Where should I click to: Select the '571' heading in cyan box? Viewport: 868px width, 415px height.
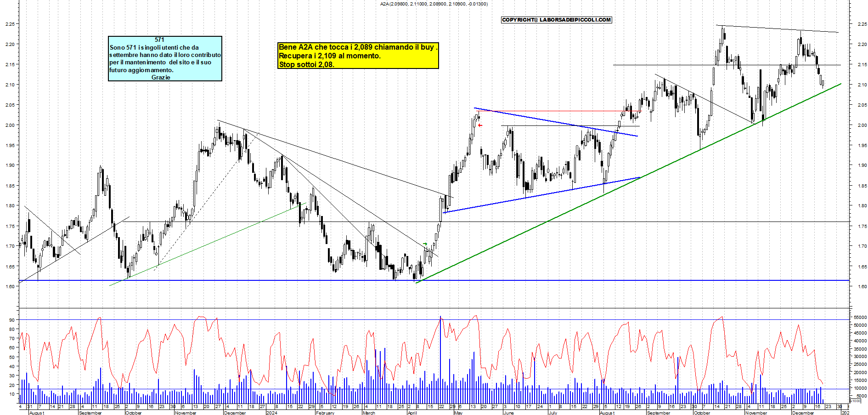(159, 40)
